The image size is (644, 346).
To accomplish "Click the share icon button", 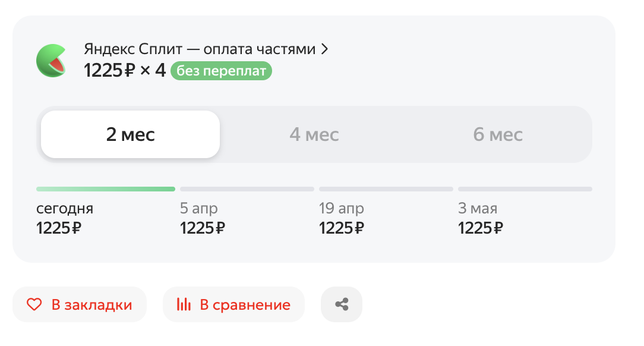I will click(342, 305).
